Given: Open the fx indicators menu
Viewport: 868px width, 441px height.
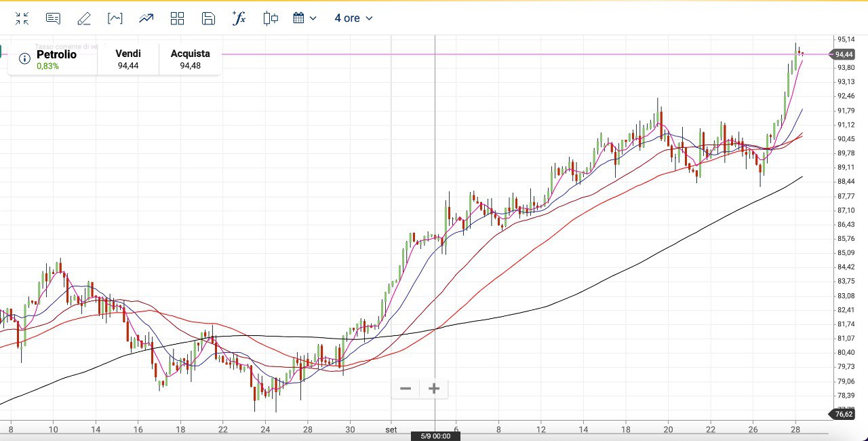Looking at the screenshot, I should click(239, 18).
